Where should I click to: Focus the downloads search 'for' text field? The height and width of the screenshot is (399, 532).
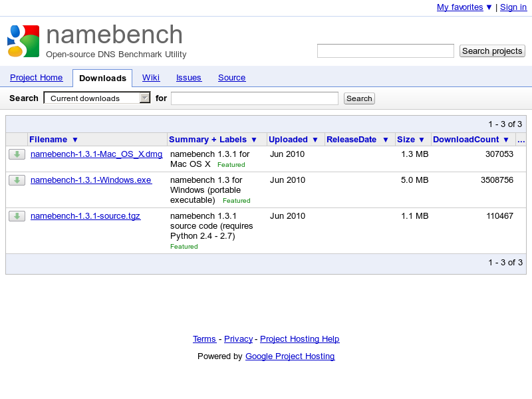click(255, 98)
